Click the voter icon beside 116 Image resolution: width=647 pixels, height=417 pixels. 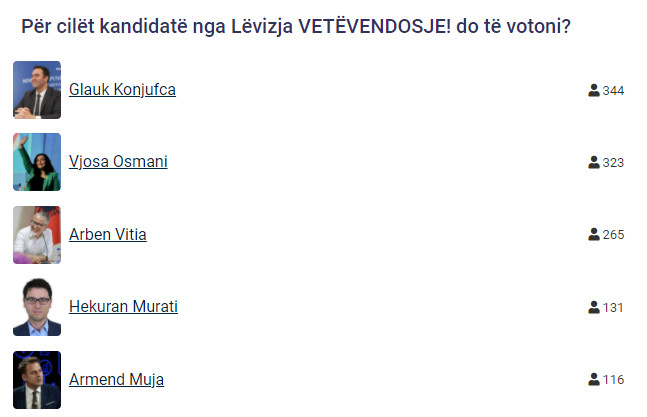[594, 379]
